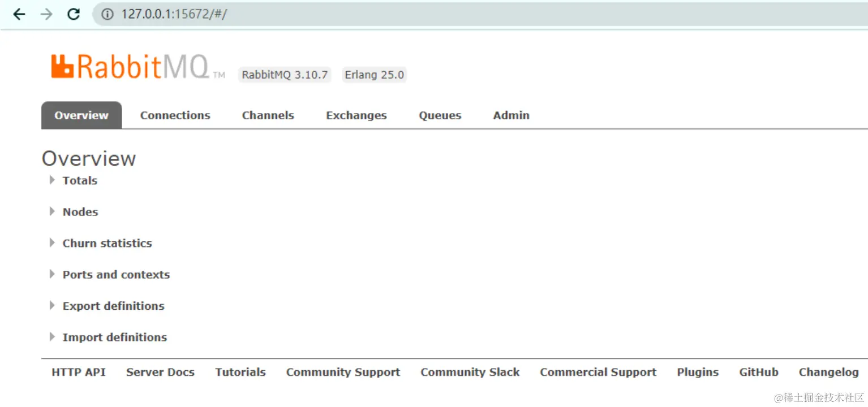Expand the Churn statistics section

point(101,243)
